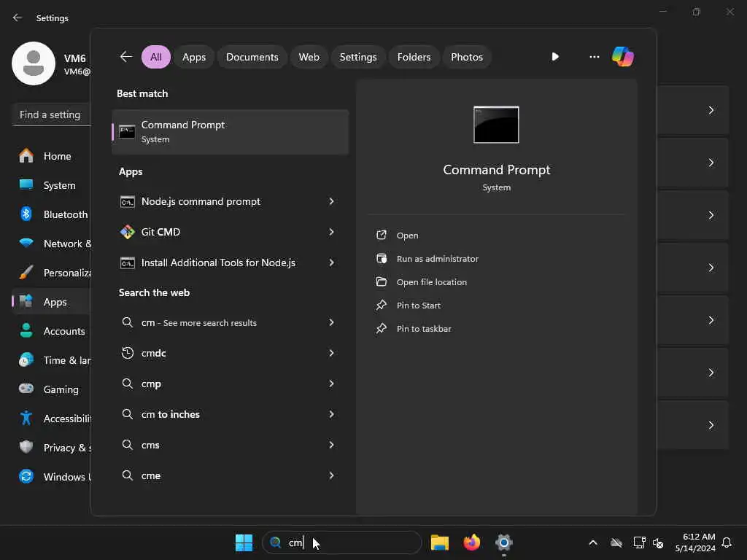Click the network display tray icon
Viewport: 747px width, 560px height.
[639, 542]
